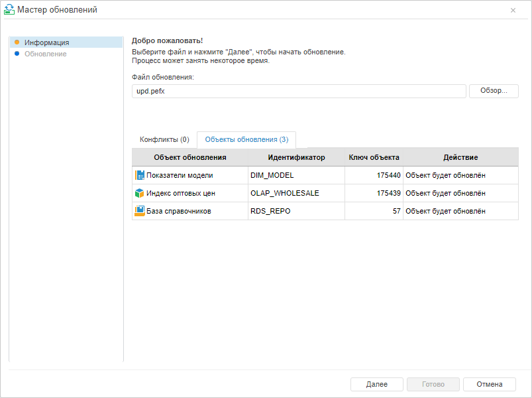Image resolution: width=532 pixels, height=398 pixels.
Task: Select the База справочников row
Action: point(325,211)
